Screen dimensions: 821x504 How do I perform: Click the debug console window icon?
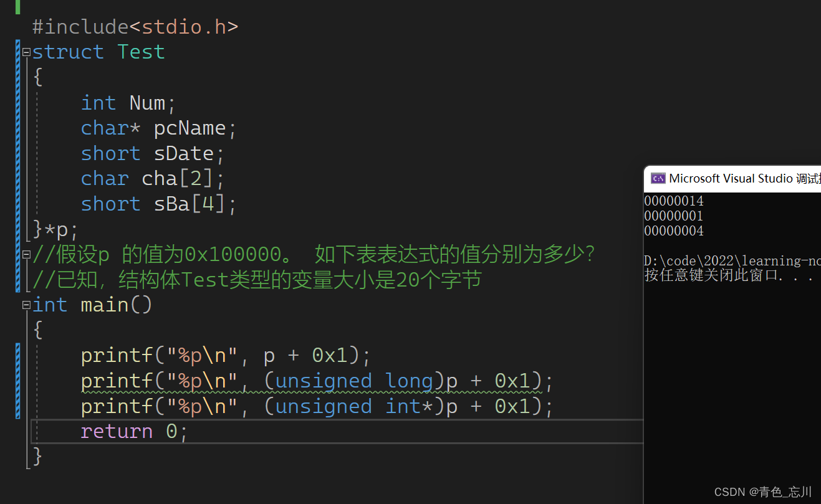tap(658, 179)
